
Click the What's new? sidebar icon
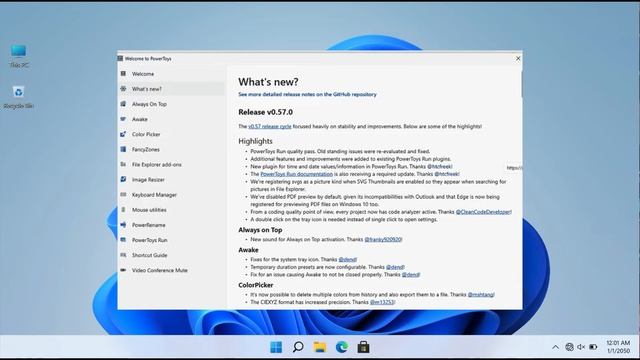(123, 89)
